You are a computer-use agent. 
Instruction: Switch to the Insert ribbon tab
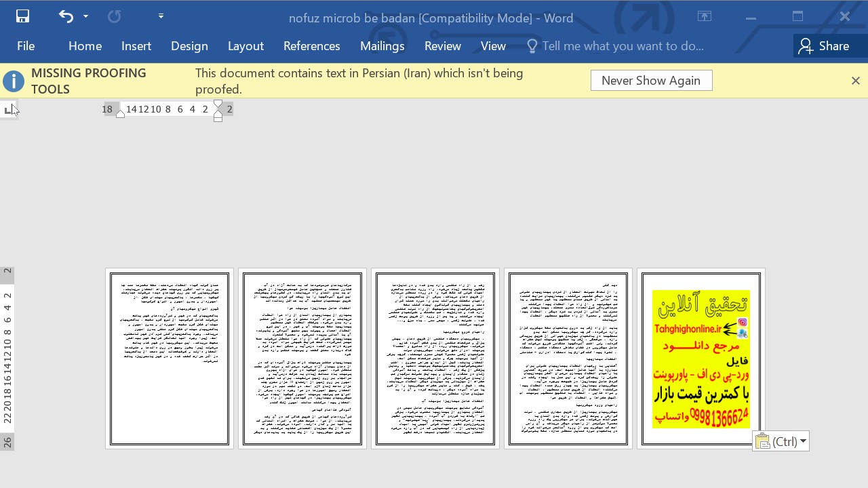pyautogui.click(x=136, y=46)
